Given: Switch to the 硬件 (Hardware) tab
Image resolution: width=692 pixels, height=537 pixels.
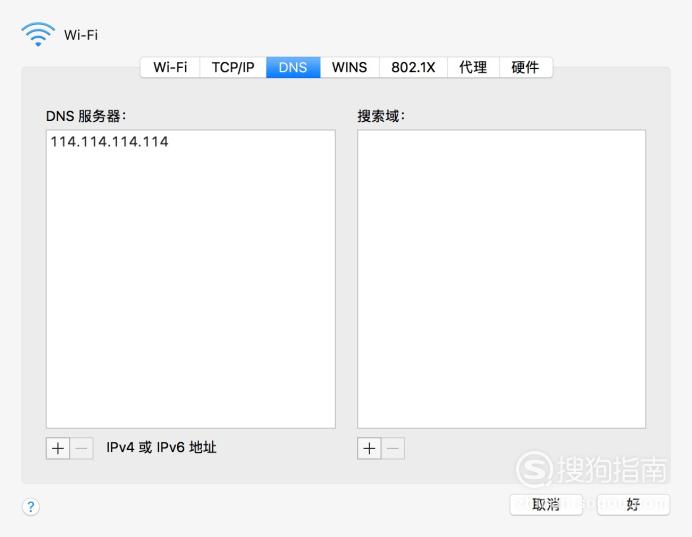Looking at the screenshot, I should tap(525, 67).
